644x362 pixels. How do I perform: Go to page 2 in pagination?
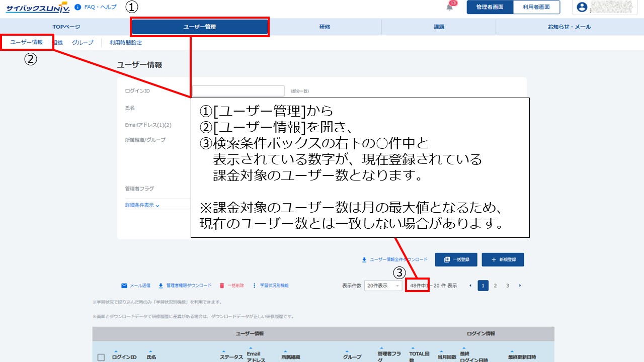(495, 286)
